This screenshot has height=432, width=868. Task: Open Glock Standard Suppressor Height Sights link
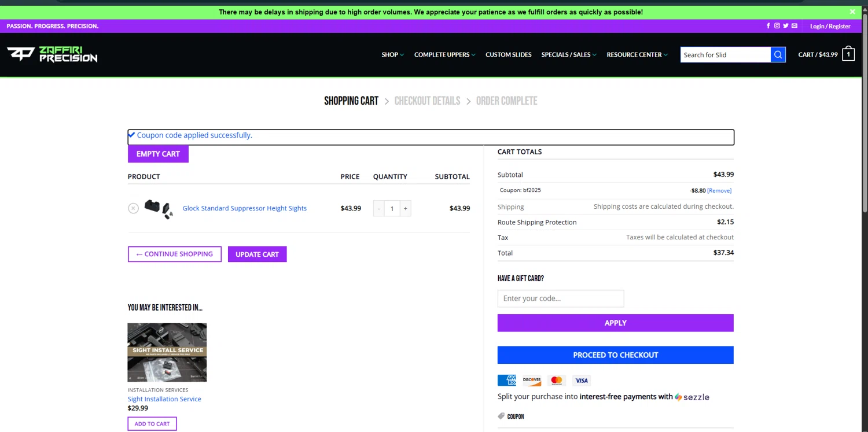click(x=245, y=208)
